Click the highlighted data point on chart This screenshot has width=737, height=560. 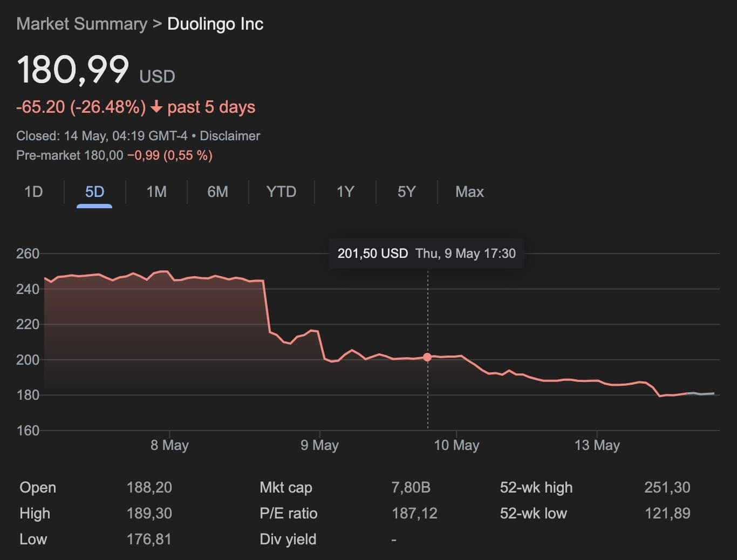(427, 357)
